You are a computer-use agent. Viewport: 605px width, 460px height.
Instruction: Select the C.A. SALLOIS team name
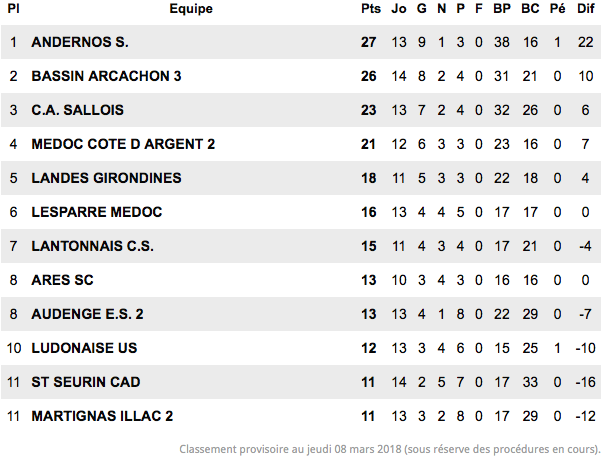[x=78, y=110]
